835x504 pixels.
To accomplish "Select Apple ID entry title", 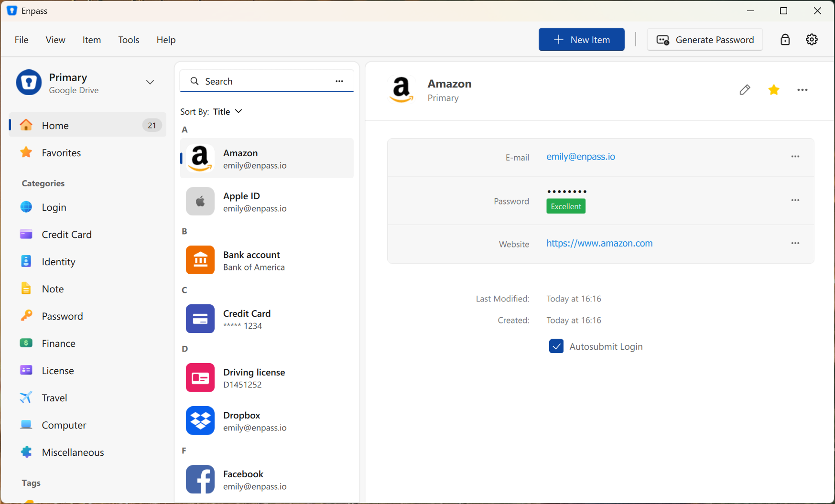I will click(x=241, y=196).
